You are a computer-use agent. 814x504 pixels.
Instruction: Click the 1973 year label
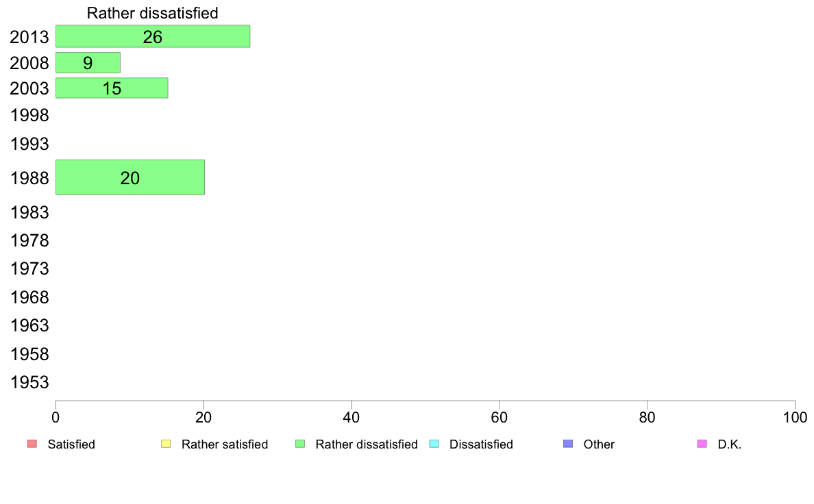click(29, 269)
